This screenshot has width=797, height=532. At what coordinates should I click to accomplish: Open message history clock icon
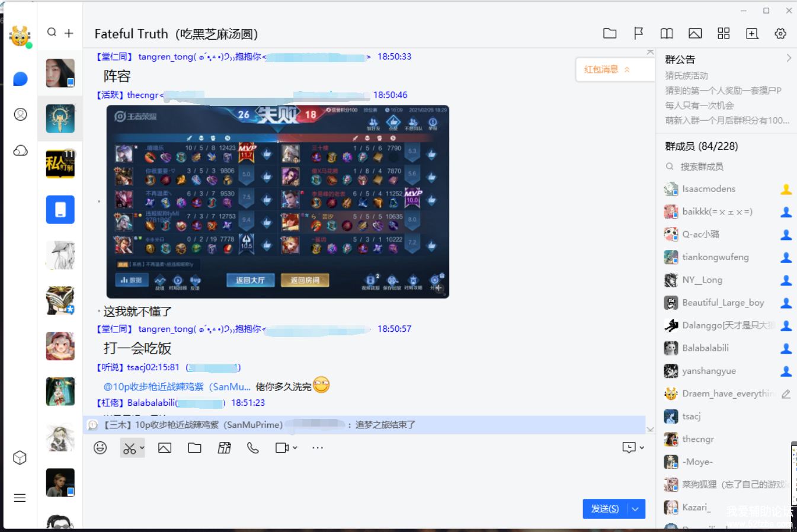tap(629, 448)
